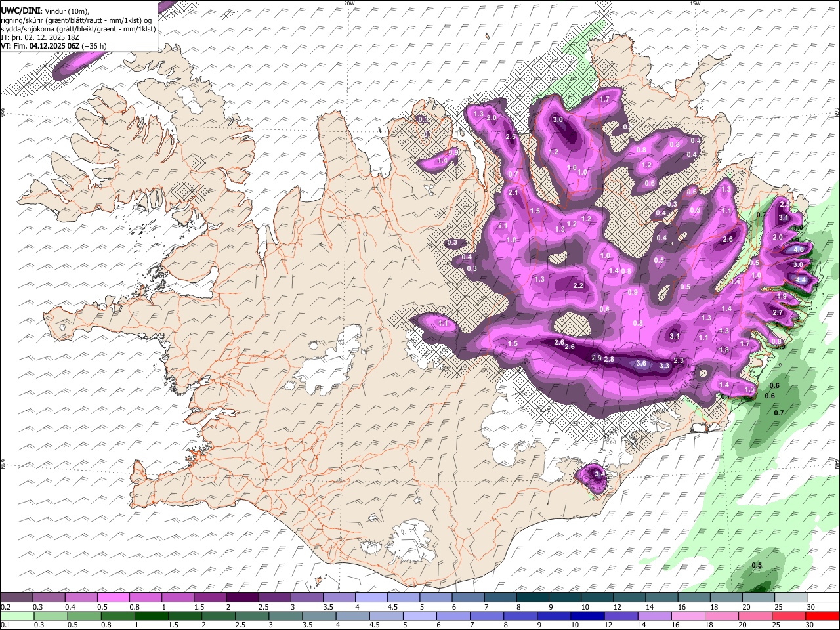
Task: Click the initial time line 'IT: þri. 02. 12. 2025 18Z'
Action: 41,37
